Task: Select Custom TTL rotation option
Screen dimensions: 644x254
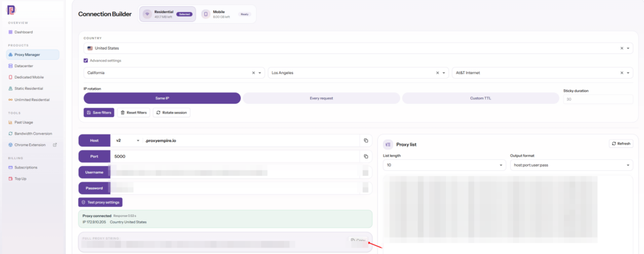Action: click(480, 98)
